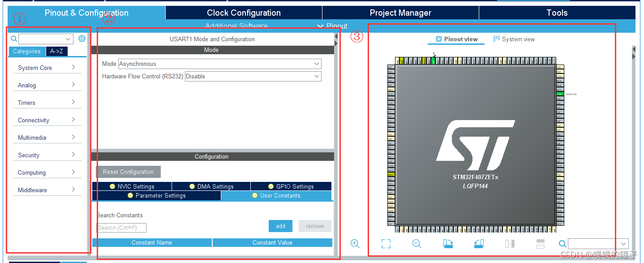Click the Reset Configuration button
The width and height of the screenshot is (644, 263).
(128, 172)
